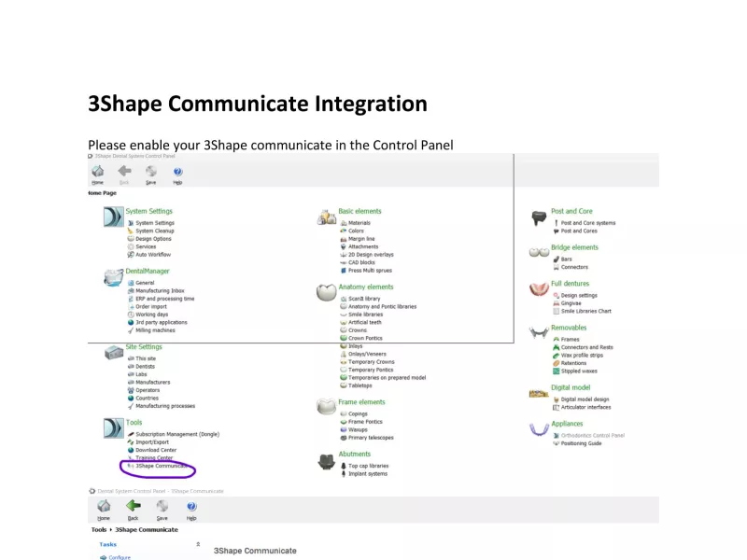Open Import/Export link under Tools

[x=152, y=441]
